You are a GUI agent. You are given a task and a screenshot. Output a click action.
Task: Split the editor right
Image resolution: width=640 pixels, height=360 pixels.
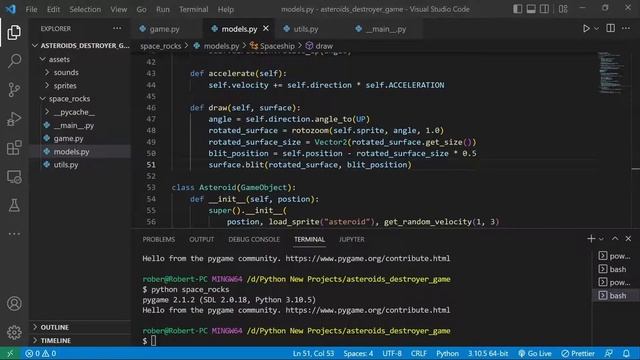click(x=611, y=28)
